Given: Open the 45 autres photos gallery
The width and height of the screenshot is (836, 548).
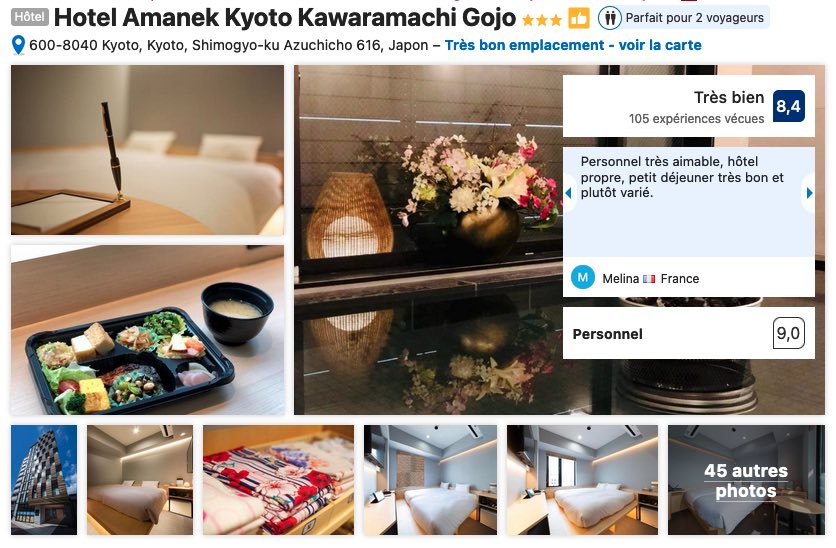Looking at the screenshot, I should pos(746,480).
